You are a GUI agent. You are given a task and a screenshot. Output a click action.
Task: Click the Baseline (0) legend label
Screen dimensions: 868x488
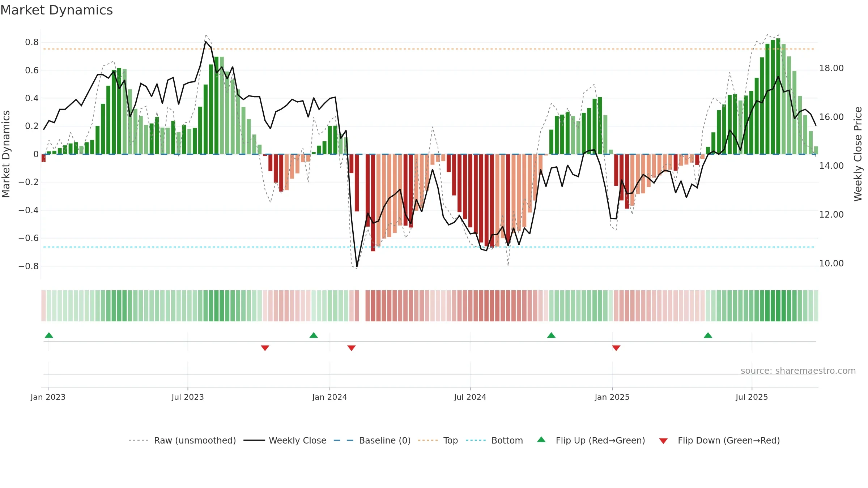click(x=385, y=440)
